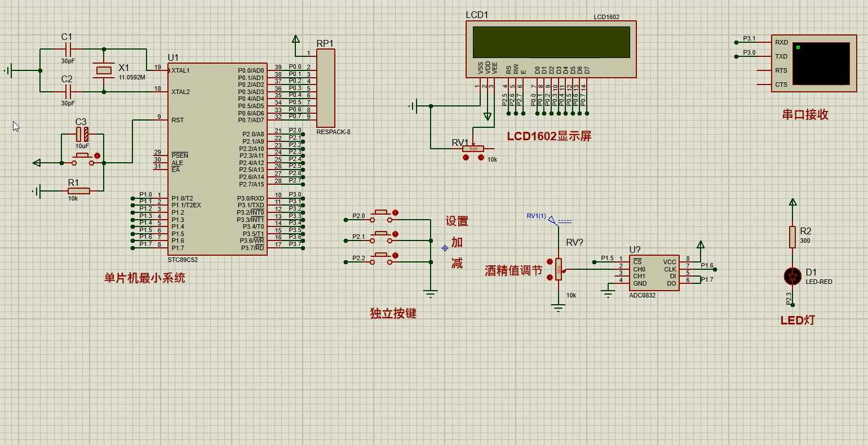Click the RV? 酒精值调节 potentiometer body
This screenshot has width=868, height=445.
[x=559, y=269]
